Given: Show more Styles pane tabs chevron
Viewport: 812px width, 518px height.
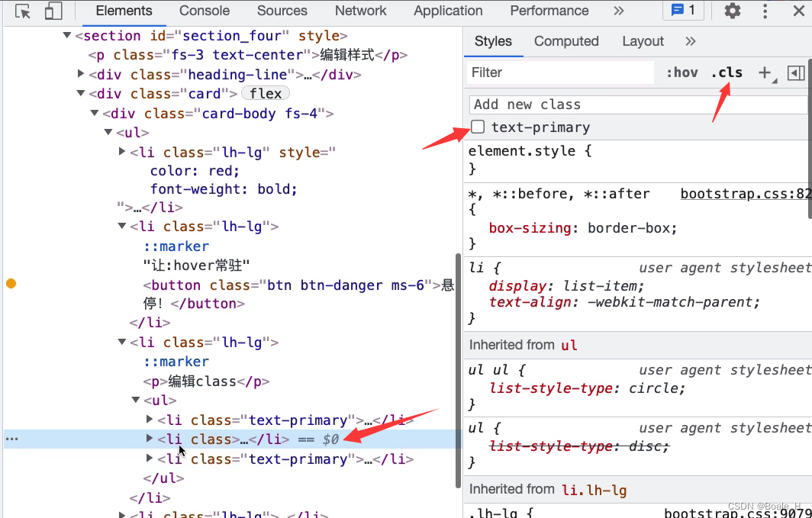Looking at the screenshot, I should pos(691,41).
